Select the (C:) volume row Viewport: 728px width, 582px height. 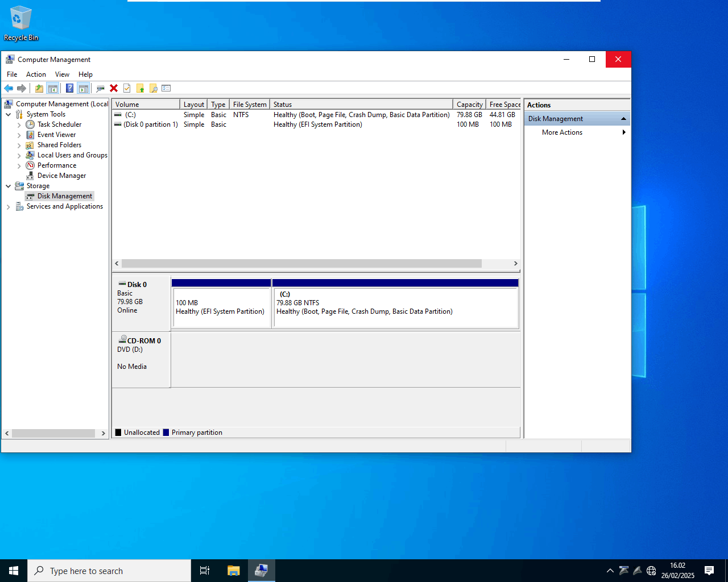coord(316,115)
